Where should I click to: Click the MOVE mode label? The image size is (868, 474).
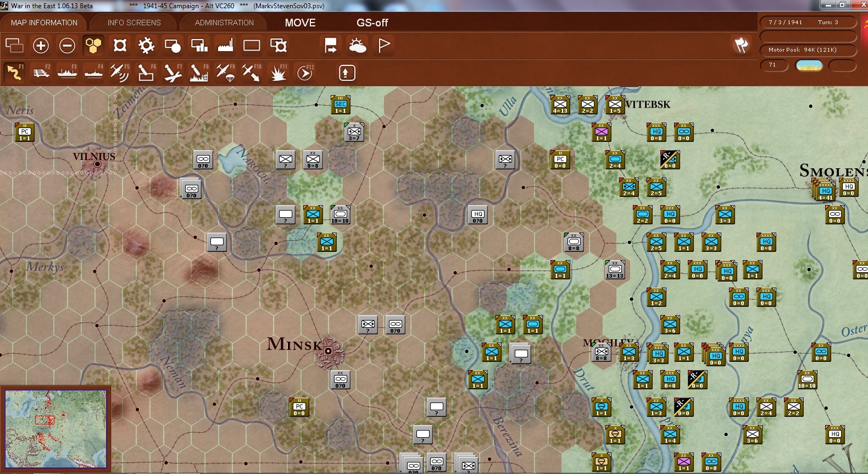click(x=301, y=23)
